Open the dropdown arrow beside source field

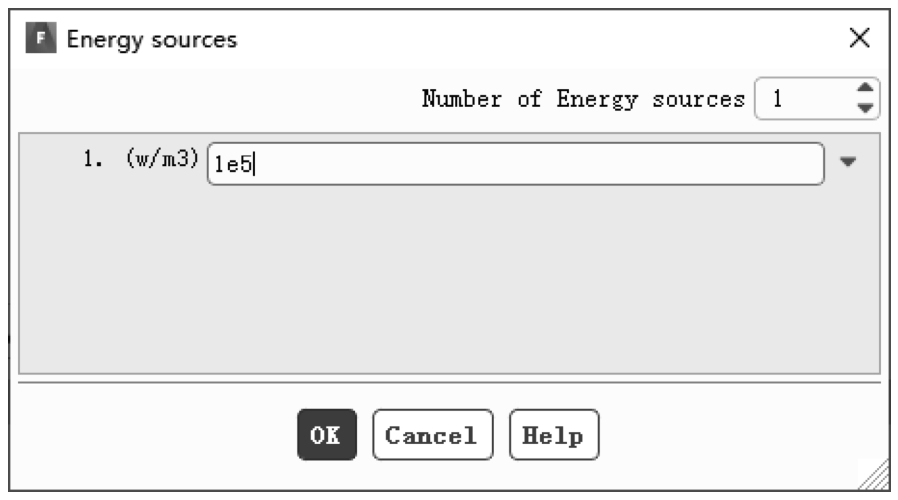(848, 162)
